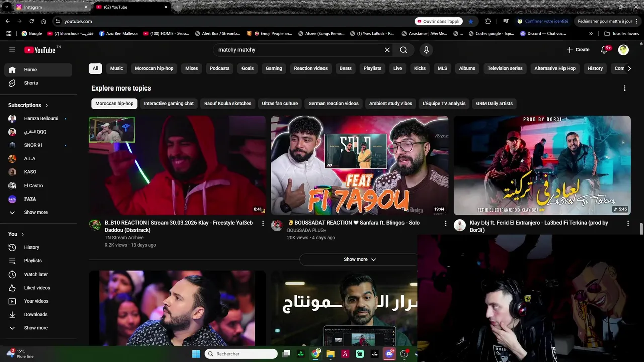Switch to Ambient study vibes topic

point(390,104)
